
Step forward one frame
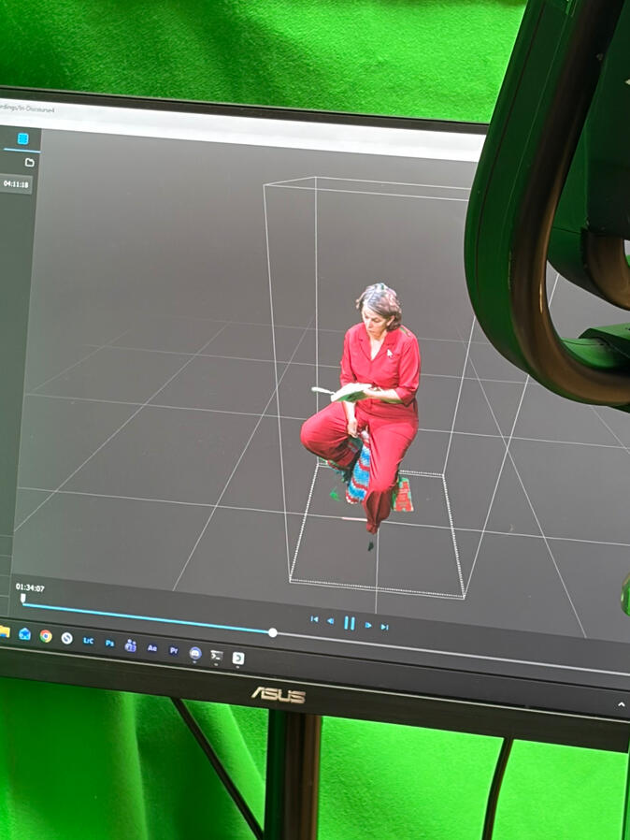click(368, 625)
